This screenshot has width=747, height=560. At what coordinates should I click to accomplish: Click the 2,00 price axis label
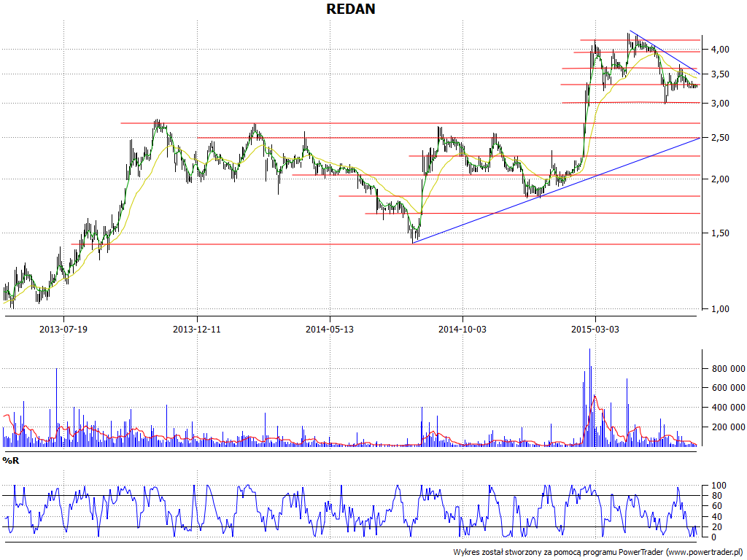click(x=719, y=179)
